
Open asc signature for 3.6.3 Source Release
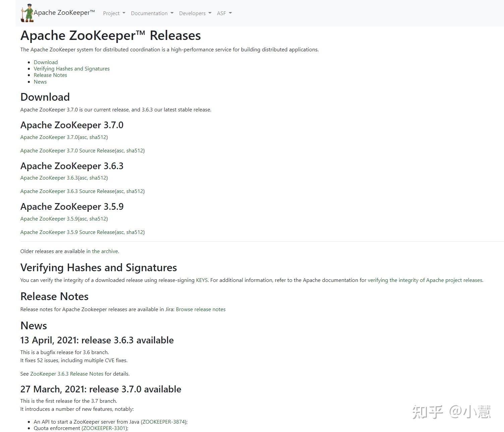coord(120,191)
